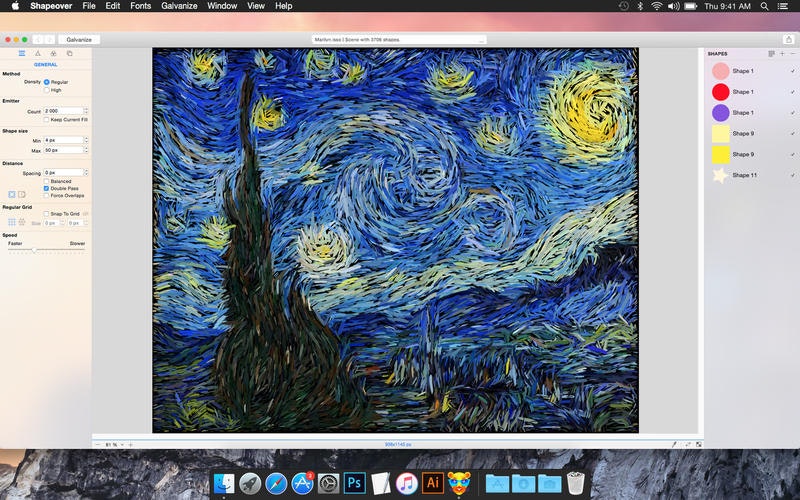Select the red circle Shape 1 swatch
The image size is (800, 500).
[720, 92]
